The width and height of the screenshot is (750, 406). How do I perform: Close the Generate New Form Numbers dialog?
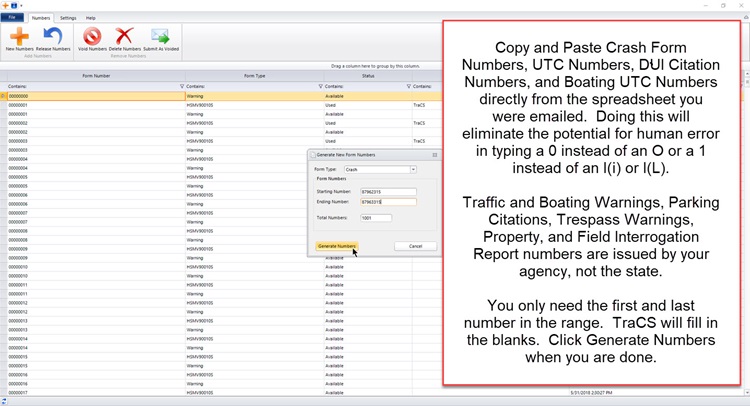pyautogui.click(x=435, y=155)
